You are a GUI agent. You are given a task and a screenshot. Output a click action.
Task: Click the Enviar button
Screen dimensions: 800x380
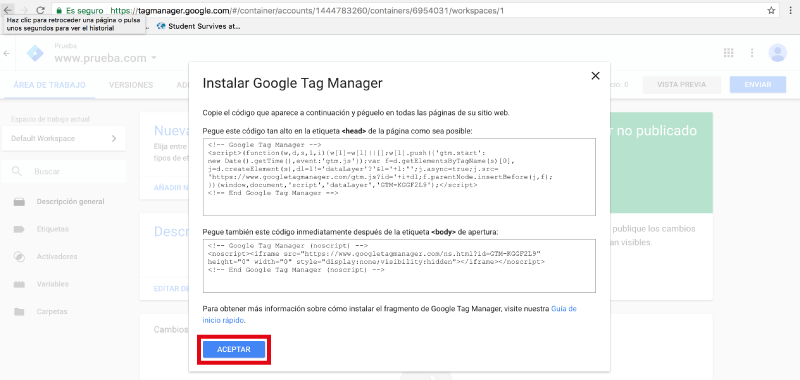758,85
